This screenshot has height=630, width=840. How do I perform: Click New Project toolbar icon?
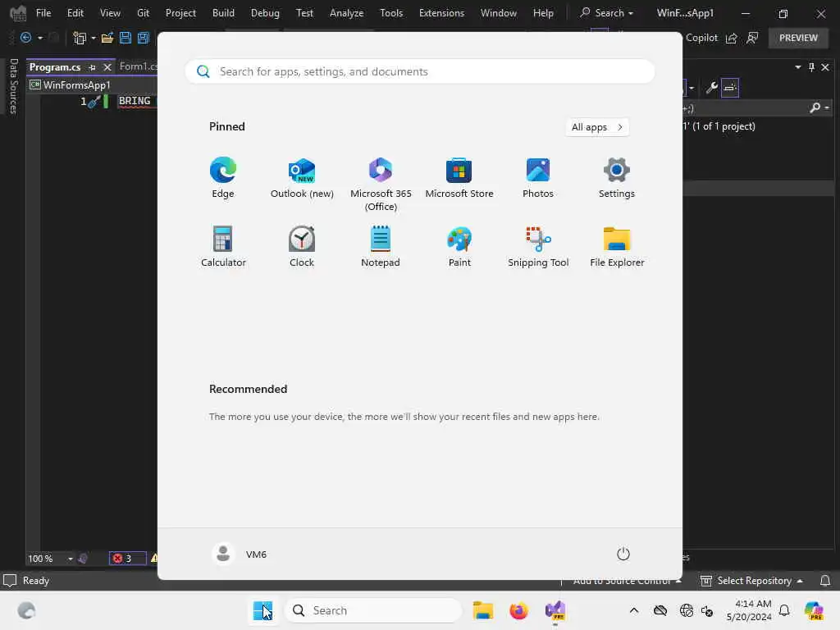80,38
